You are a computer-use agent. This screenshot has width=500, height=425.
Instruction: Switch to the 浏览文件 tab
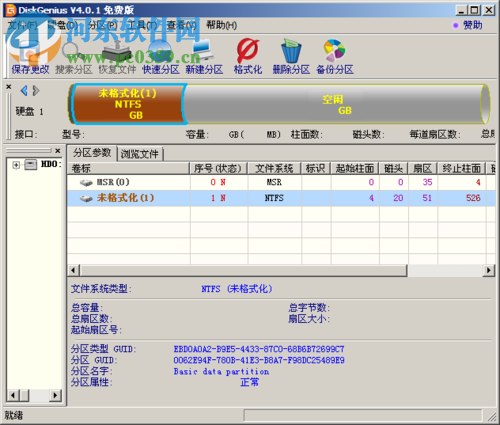[140, 154]
